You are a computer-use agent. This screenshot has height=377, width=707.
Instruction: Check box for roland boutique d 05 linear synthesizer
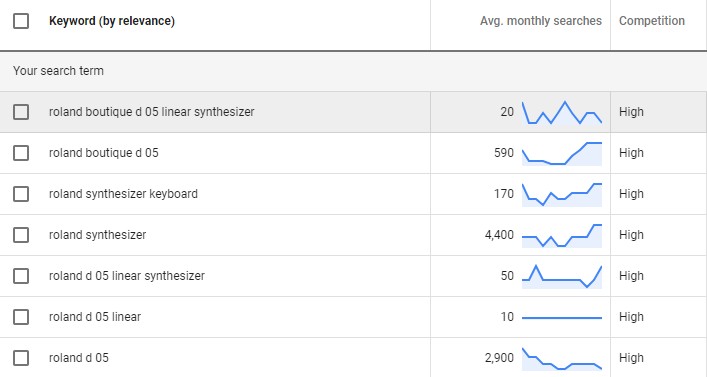(21, 112)
